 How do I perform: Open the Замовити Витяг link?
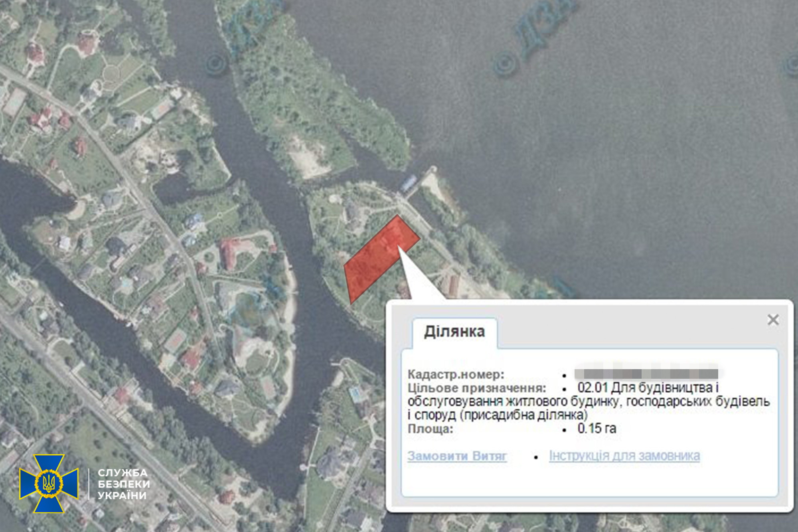coord(457,456)
